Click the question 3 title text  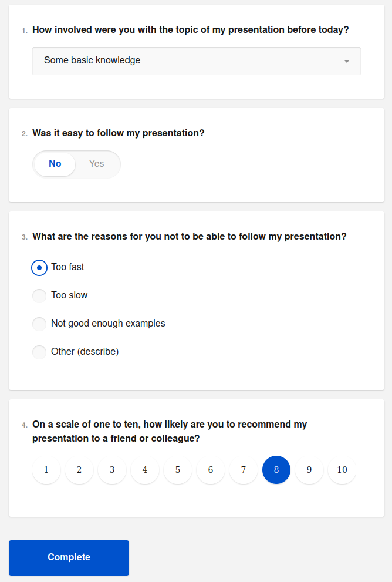click(189, 237)
